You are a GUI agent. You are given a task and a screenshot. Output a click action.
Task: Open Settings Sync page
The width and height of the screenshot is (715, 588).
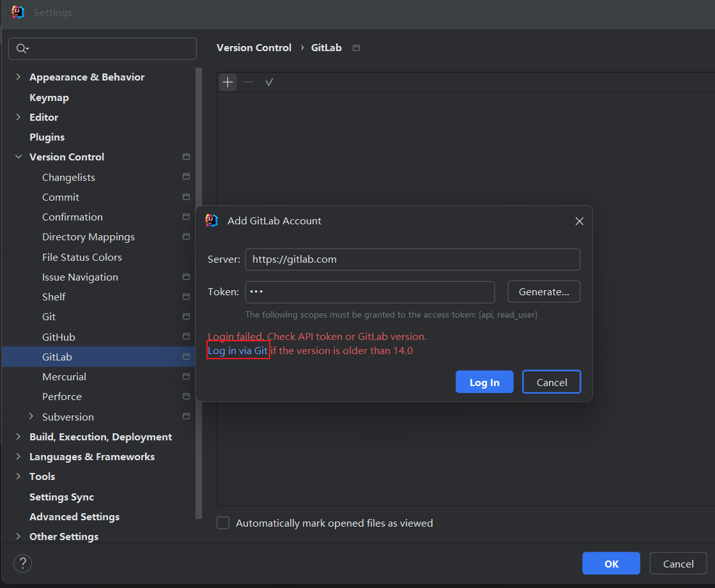pos(61,497)
